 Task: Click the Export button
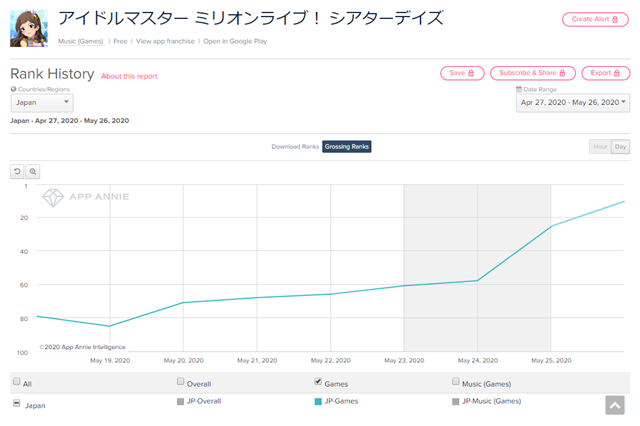tap(606, 73)
